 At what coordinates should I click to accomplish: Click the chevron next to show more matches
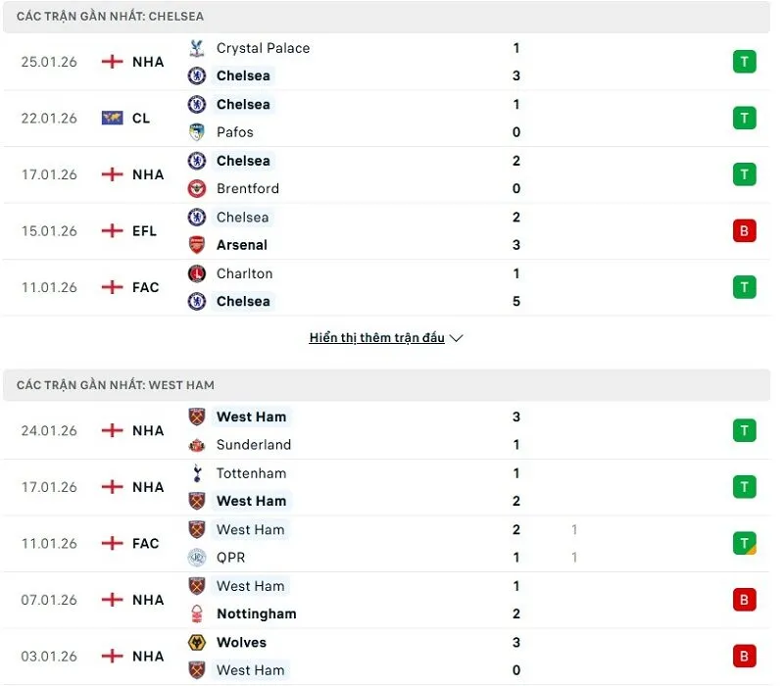[457, 337]
